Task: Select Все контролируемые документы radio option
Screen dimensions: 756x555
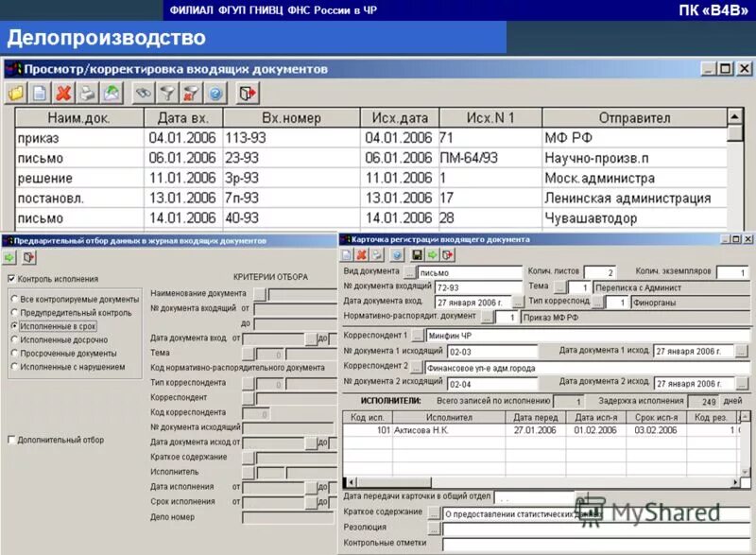Action: [x=14, y=299]
